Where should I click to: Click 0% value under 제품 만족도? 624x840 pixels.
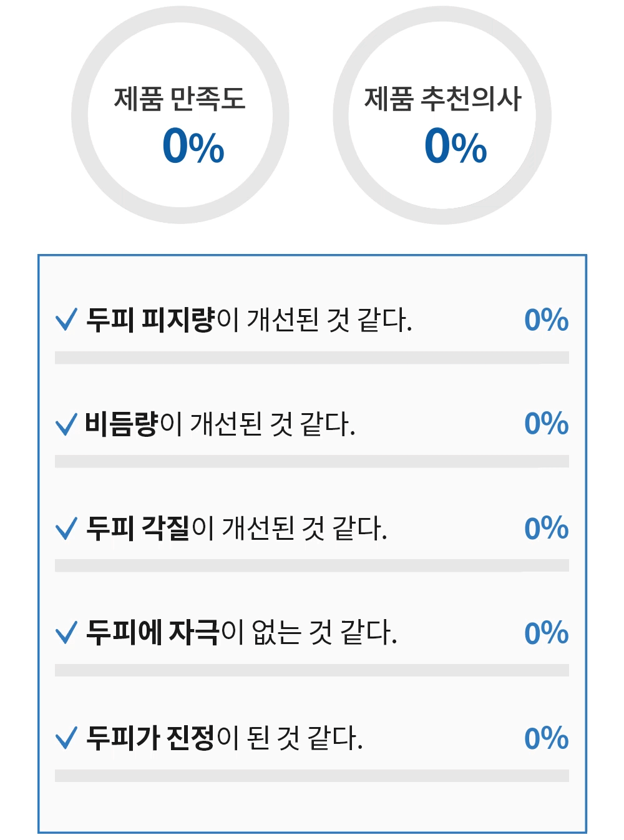click(193, 147)
